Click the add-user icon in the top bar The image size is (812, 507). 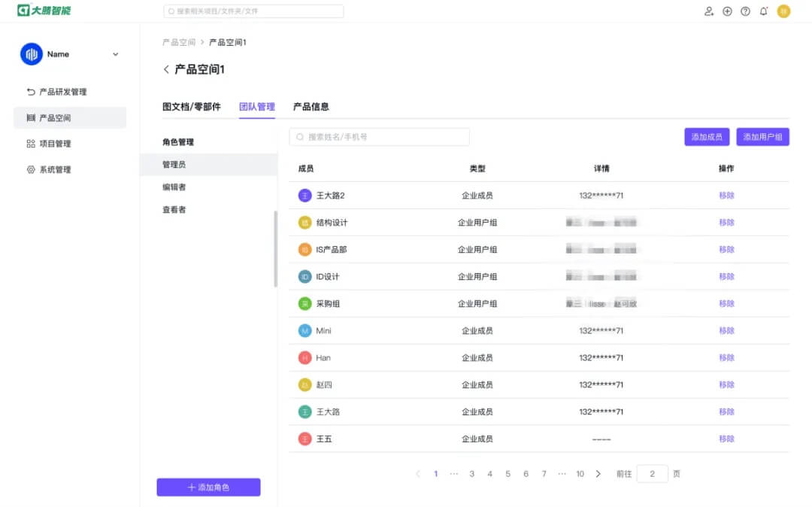tap(709, 11)
